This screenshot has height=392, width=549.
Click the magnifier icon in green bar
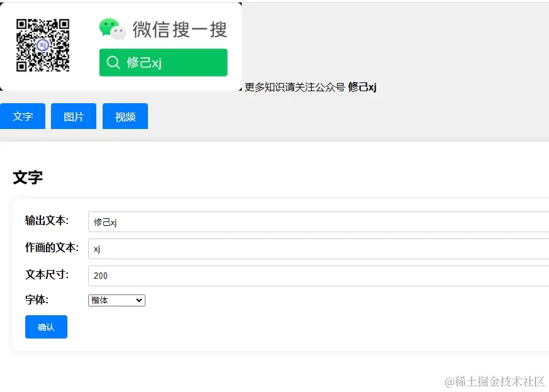point(113,62)
